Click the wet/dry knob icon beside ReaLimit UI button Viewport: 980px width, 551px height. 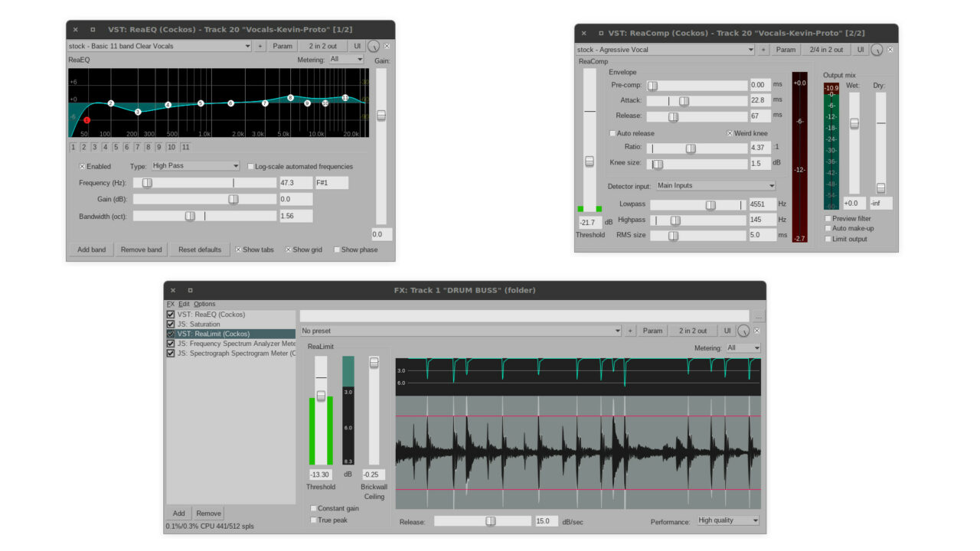coord(742,330)
